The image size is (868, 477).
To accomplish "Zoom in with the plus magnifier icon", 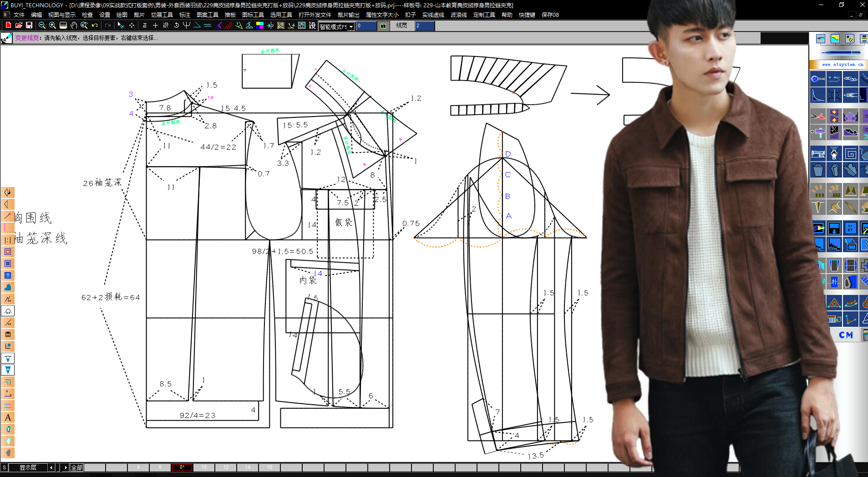I will click(52, 25).
